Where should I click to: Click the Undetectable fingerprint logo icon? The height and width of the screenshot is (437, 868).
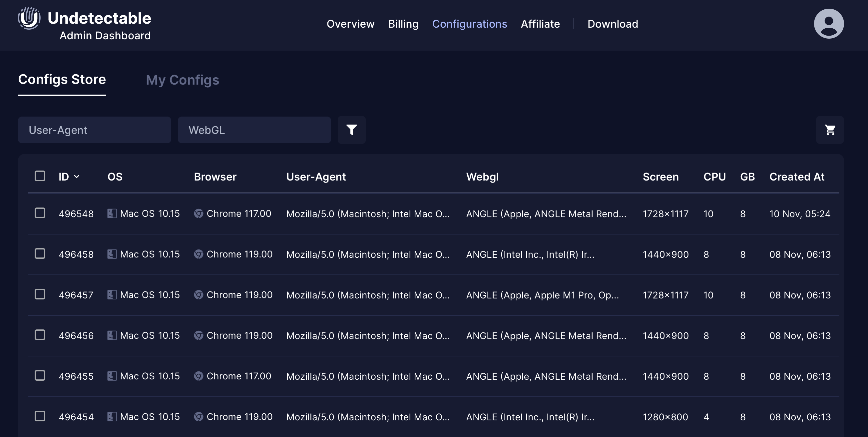29,18
